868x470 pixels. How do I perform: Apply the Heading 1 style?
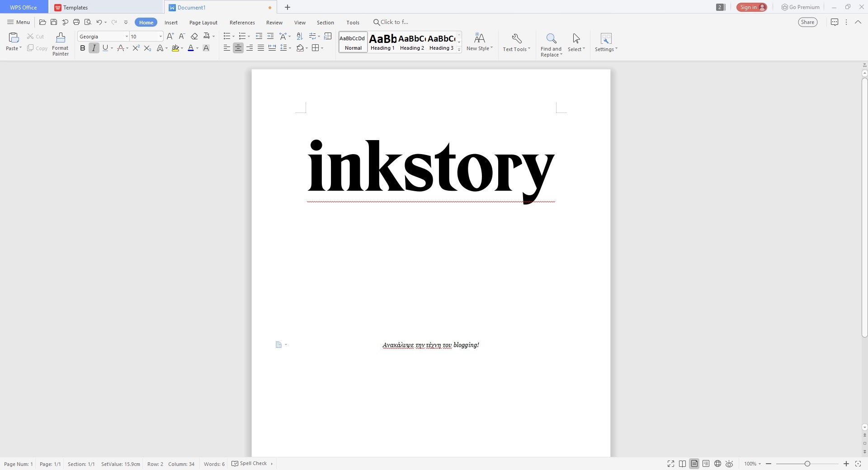pyautogui.click(x=382, y=42)
